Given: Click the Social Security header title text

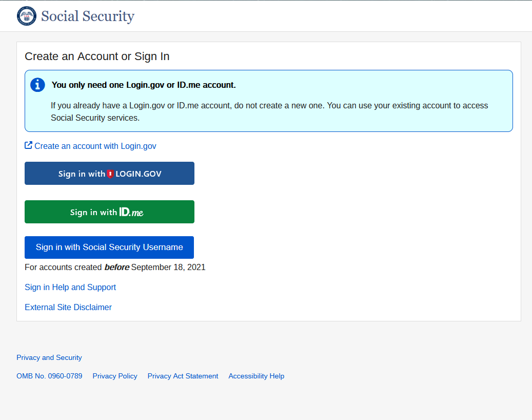Looking at the screenshot, I should click(x=88, y=16).
